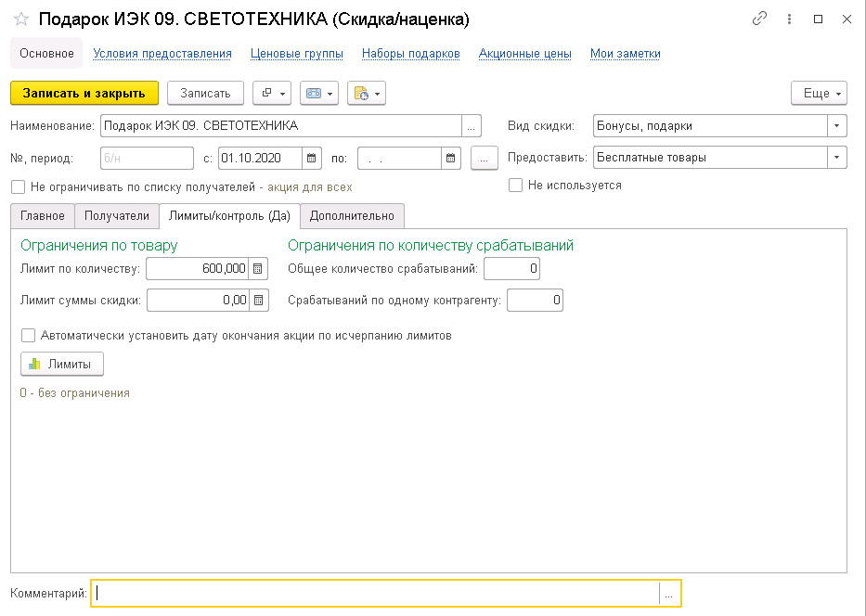Open the 'Дополнительно' tab
Screen dimensions: 866x616
tap(352, 216)
